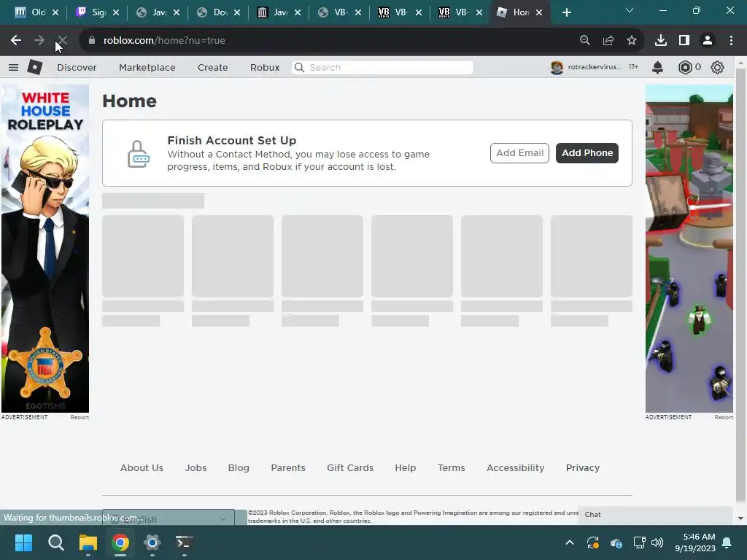Open the Jobs footer link
Viewport: 747px width, 560px height.
click(x=196, y=467)
